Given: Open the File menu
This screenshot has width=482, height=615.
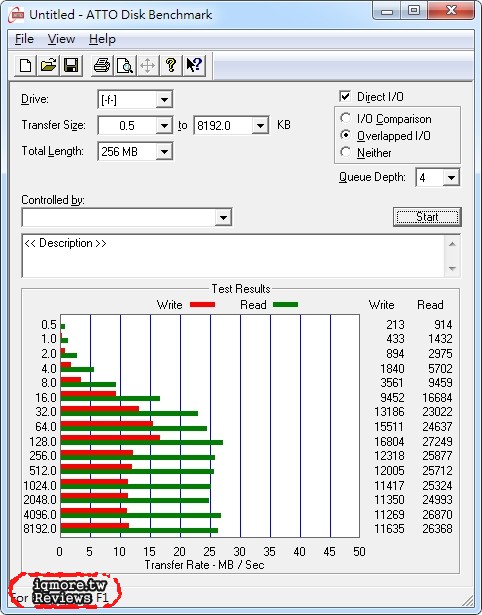Looking at the screenshot, I should click(x=24, y=39).
